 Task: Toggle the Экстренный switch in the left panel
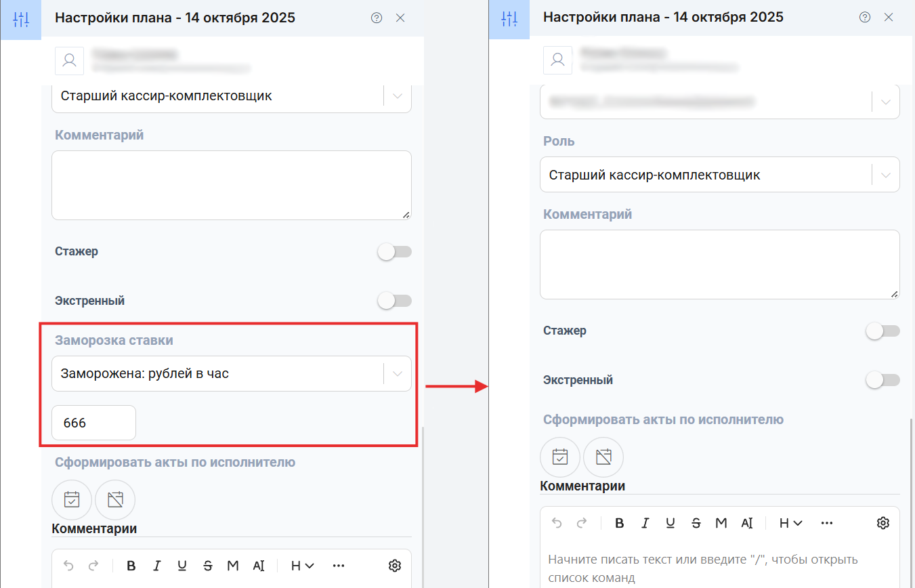394,301
